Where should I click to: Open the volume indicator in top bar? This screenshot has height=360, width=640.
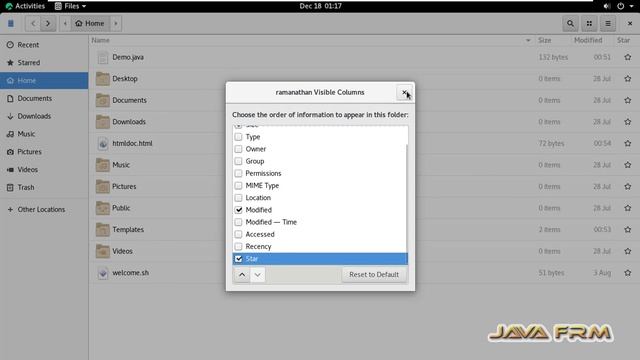point(607,6)
